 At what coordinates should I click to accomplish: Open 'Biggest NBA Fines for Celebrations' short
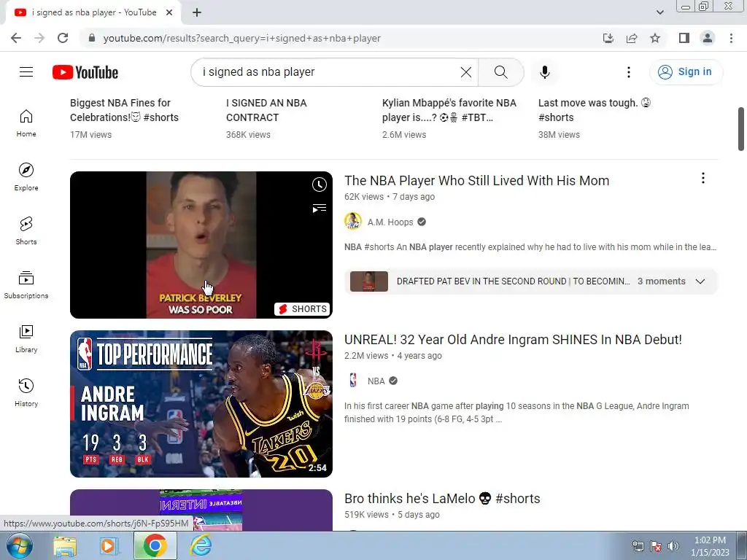coord(124,110)
